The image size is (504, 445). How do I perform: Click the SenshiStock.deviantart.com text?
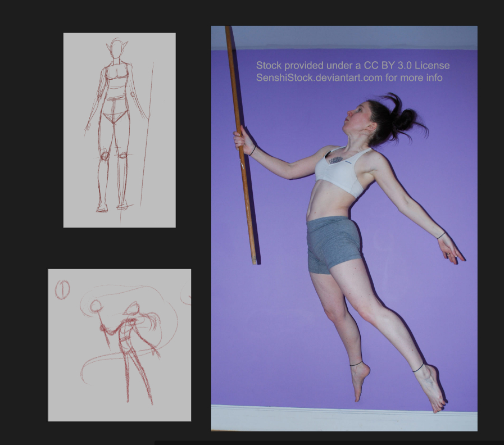(349, 78)
